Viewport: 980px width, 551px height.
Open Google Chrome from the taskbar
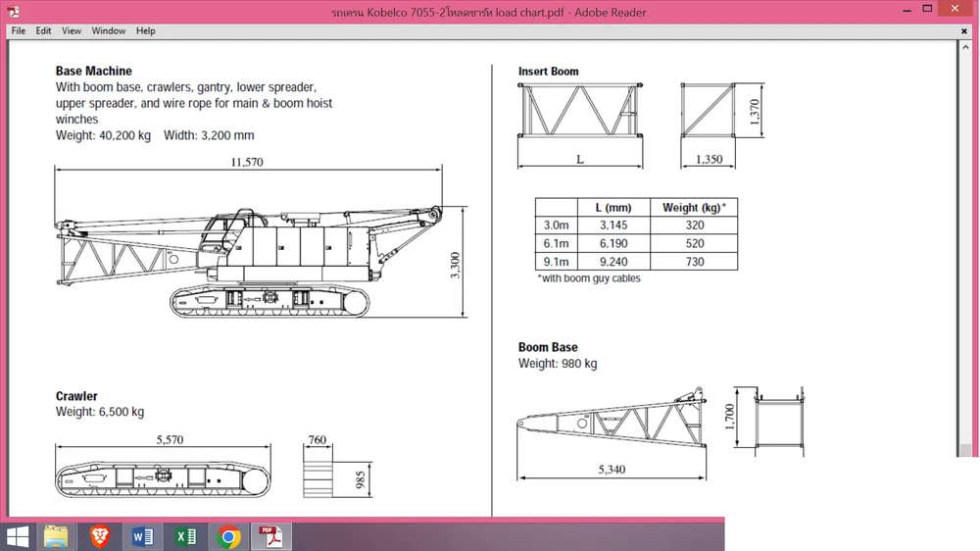[x=228, y=536]
